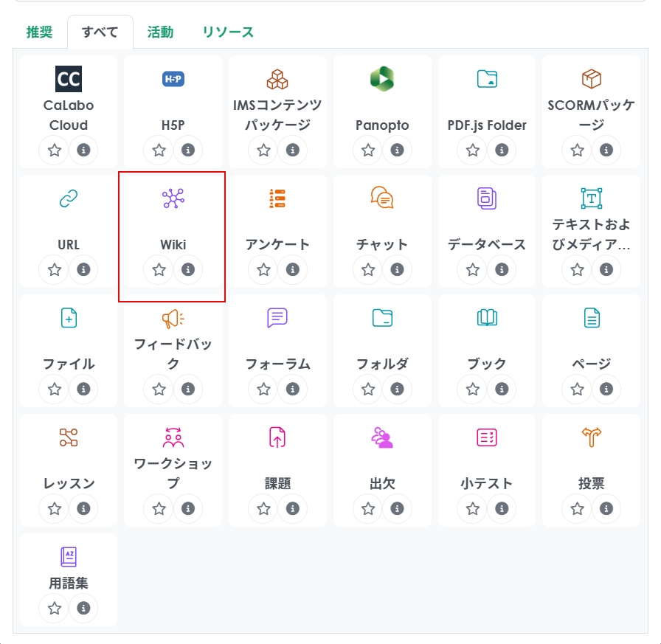Click the ファイル label link
661x644 pixels.
69,364
